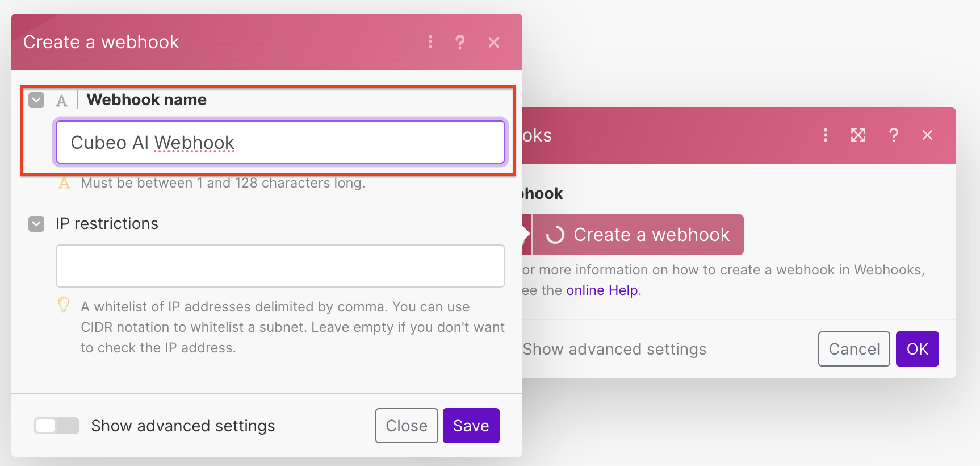Viewport: 980px width, 466px height.
Task: Close the Webhooks module window
Action: click(x=928, y=135)
